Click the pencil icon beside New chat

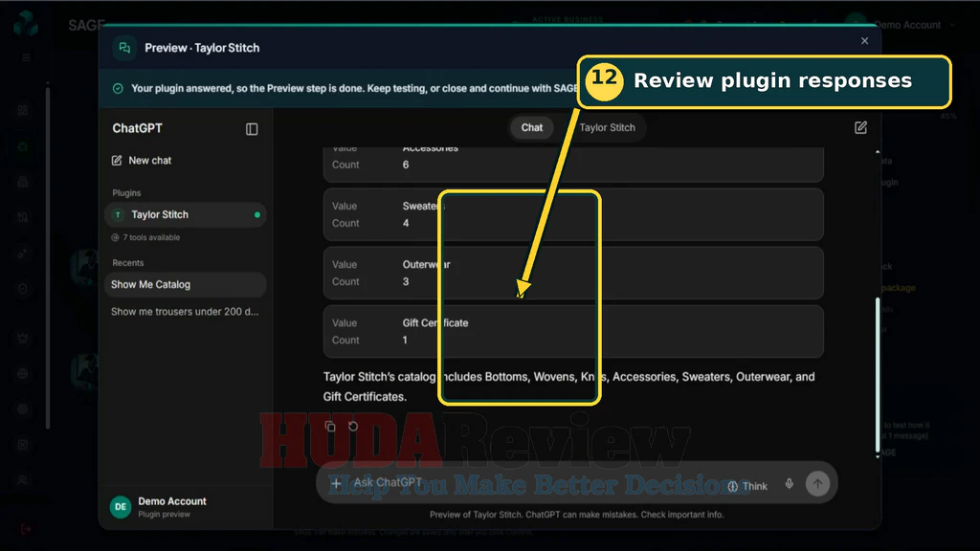116,161
